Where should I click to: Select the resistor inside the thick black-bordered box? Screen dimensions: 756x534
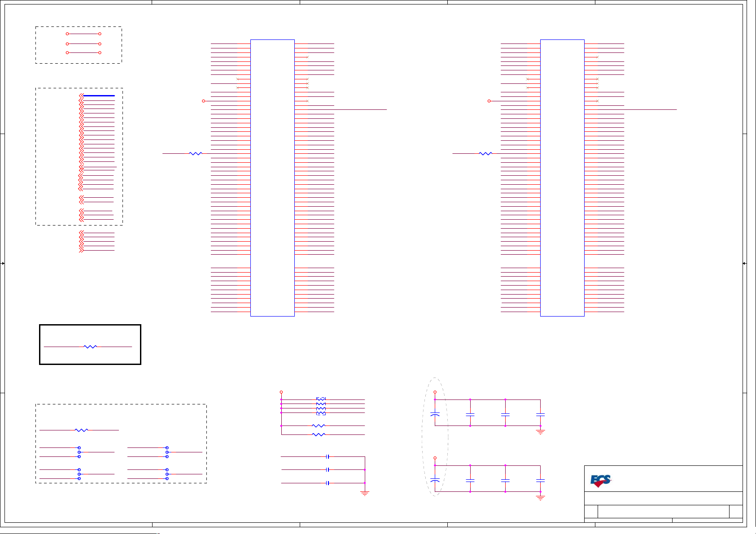click(90, 347)
